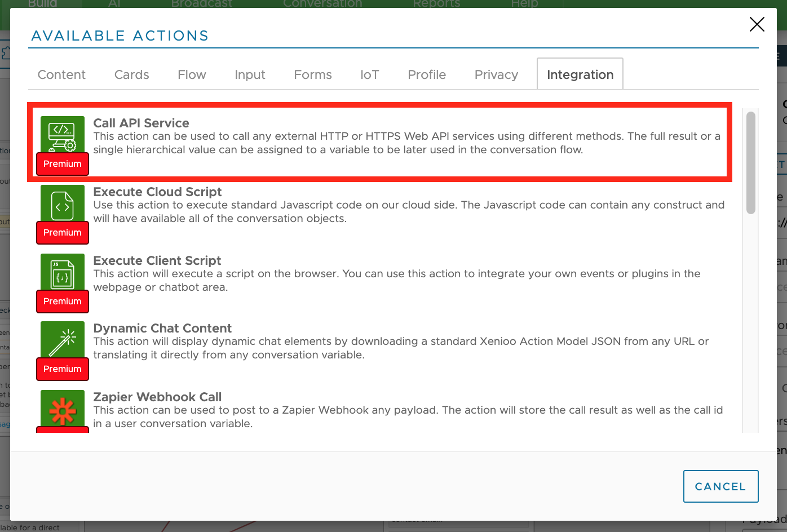Go to the IoT tab
Image resolution: width=787 pixels, height=532 pixels.
click(x=370, y=74)
